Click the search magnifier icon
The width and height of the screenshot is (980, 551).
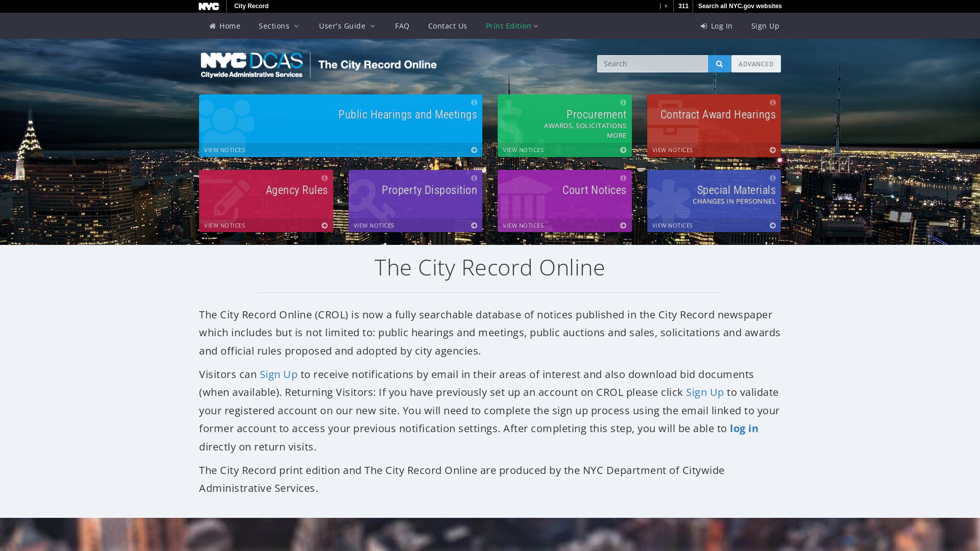point(720,63)
